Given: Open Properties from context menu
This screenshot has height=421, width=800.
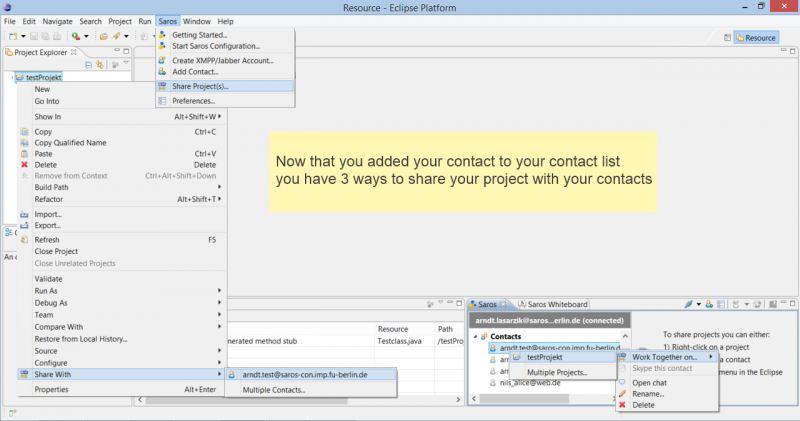Looking at the screenshot, I should tap(121, 389).
